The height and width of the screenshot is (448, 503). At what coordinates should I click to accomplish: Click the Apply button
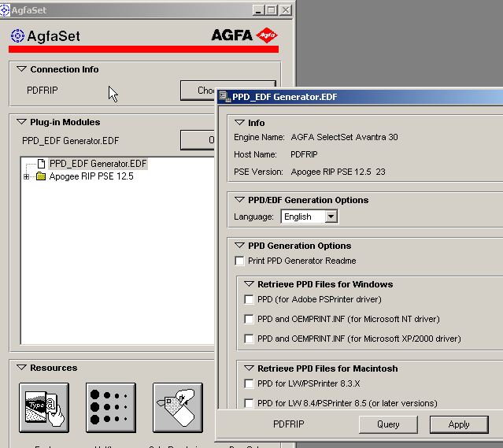[x=459, y=424]
